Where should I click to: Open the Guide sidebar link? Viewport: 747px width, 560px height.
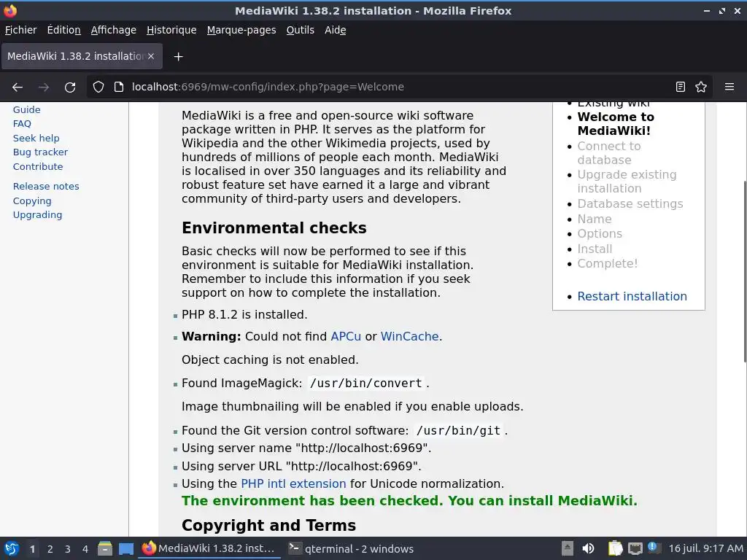pyautogui.click(x=27, y=109)
